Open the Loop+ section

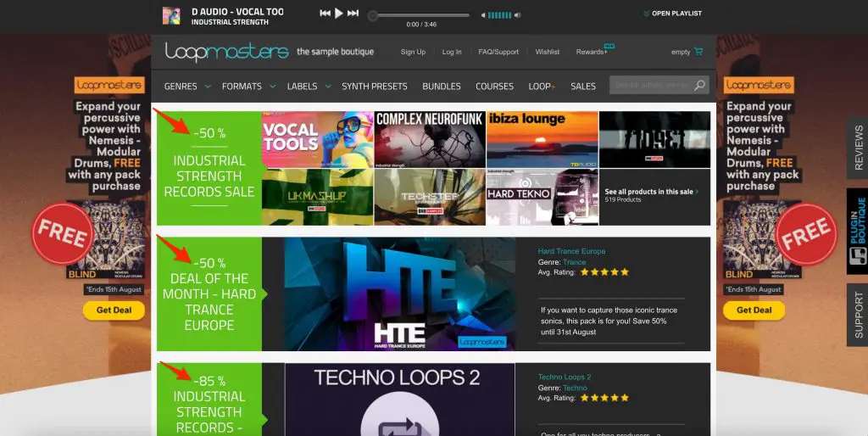point(542,87)
